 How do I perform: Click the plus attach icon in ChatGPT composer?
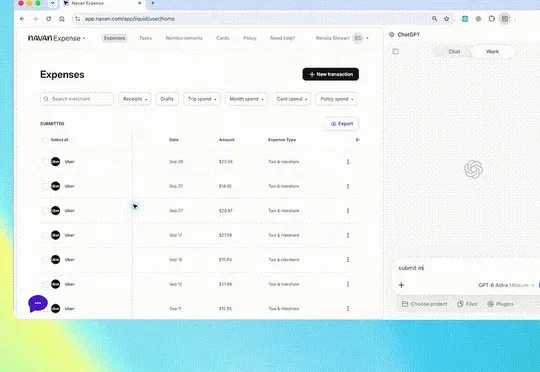coord(401,285)
